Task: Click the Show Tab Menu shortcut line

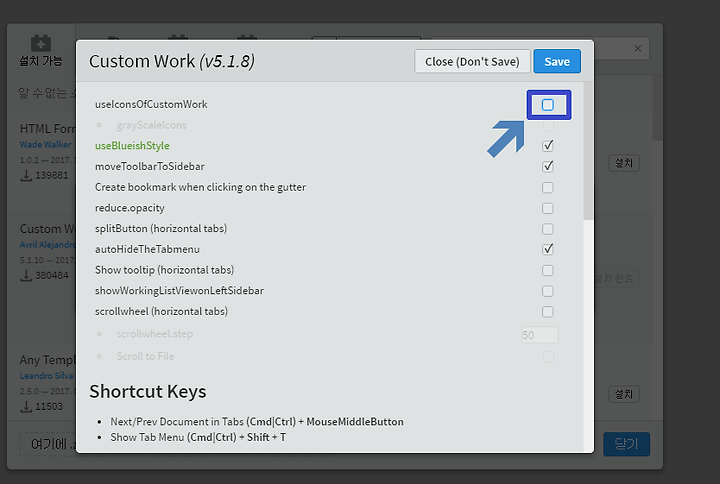Action: tap(198, 437)
